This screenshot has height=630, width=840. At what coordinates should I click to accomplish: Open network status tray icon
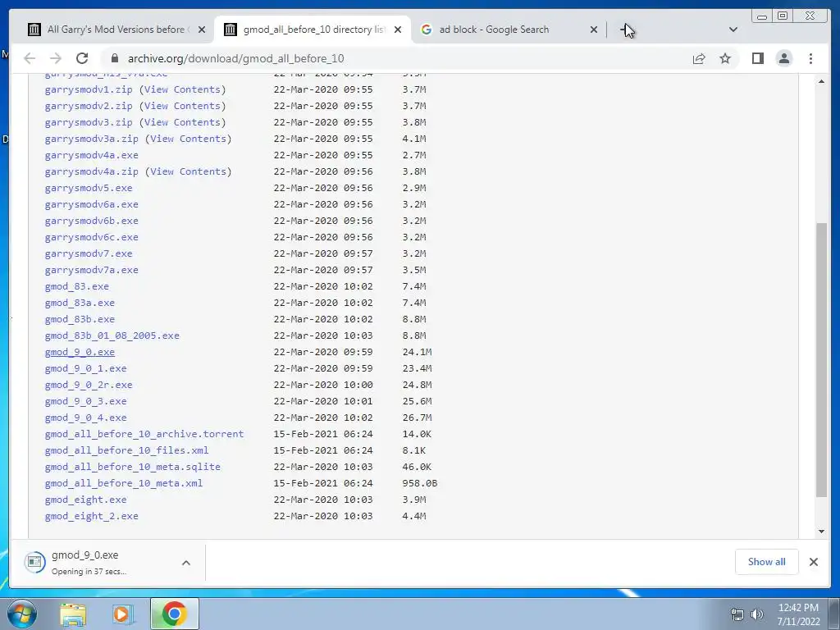(x=737, y=614)
